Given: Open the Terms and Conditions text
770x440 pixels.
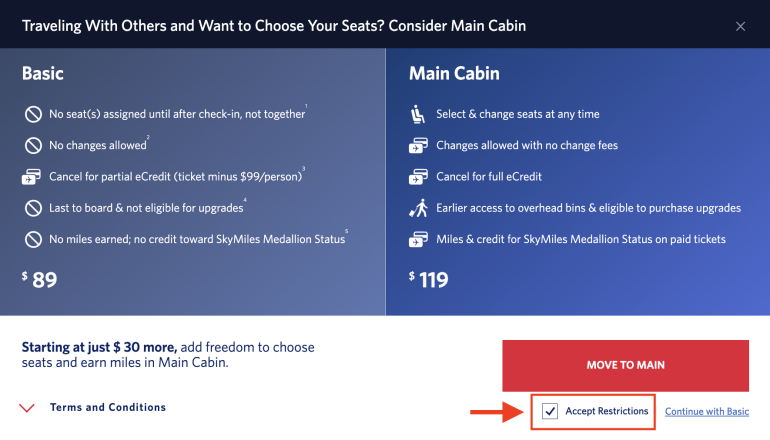Looking at the screenshot, I should coord(108,408).
